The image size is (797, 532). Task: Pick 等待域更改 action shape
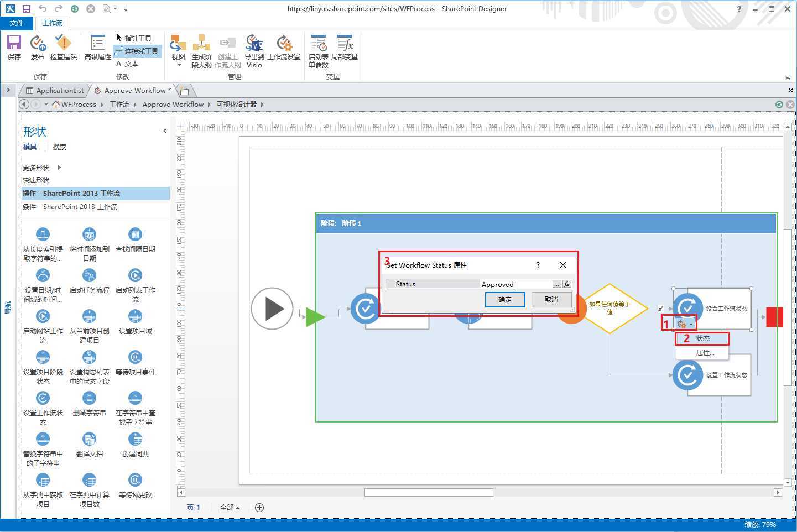(x=135, y=486)
